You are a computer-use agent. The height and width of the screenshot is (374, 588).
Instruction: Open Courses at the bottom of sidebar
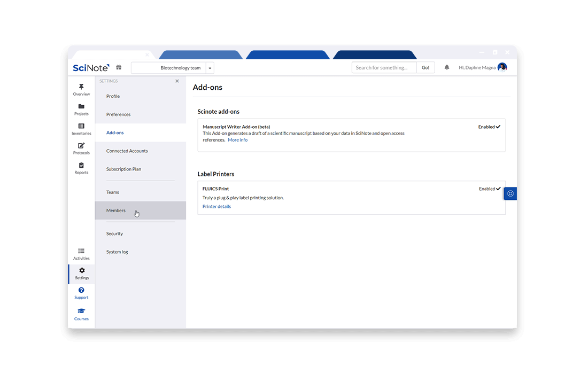click(x=81, y=315)
